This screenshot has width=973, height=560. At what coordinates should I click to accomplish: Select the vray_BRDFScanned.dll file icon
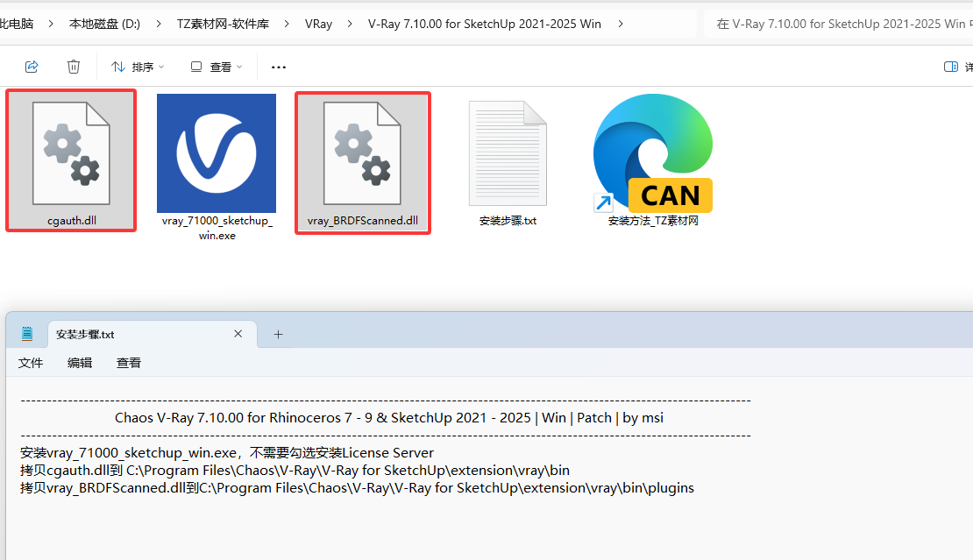(x=362, y=153)
